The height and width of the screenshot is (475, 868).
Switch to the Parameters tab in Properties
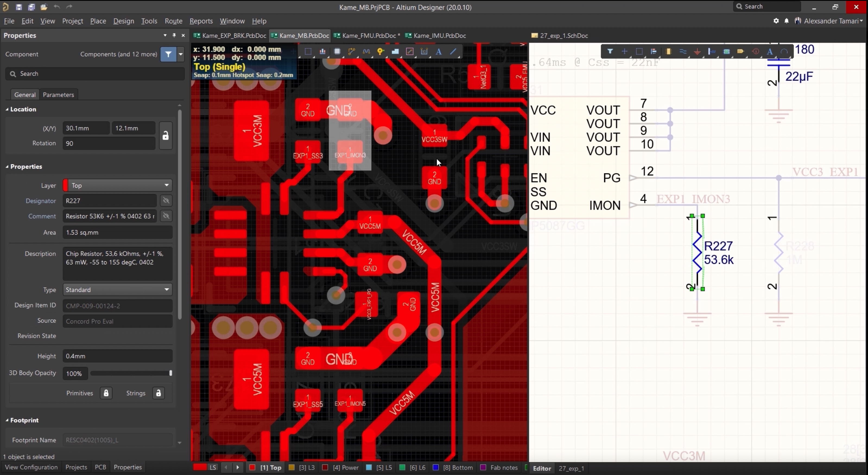[x=58, y=95]
